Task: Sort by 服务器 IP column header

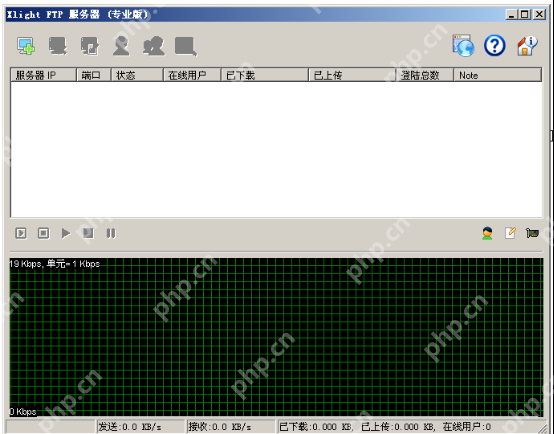Action: [x=44, y=75]
